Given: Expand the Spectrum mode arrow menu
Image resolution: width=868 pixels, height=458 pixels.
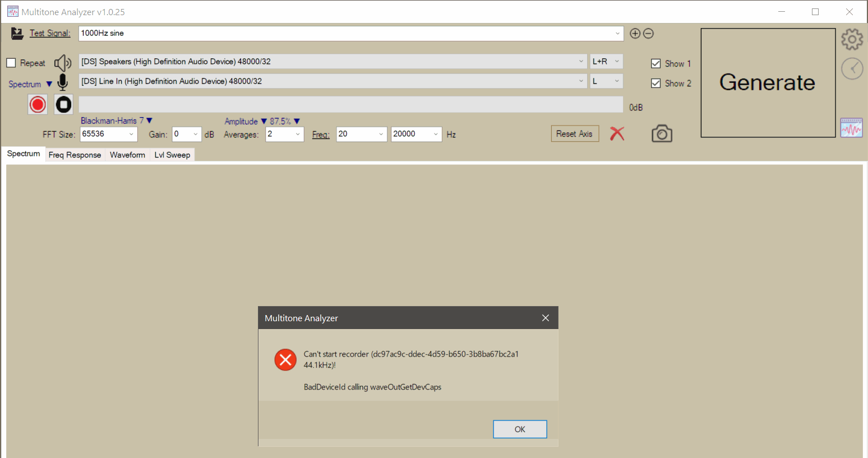Looking at the screenshot, I should (49, 84).
